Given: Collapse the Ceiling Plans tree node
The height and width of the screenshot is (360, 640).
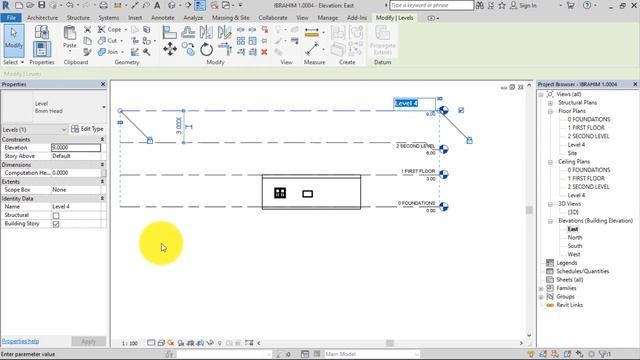Looking at the screenshot, I should (550, 162).
